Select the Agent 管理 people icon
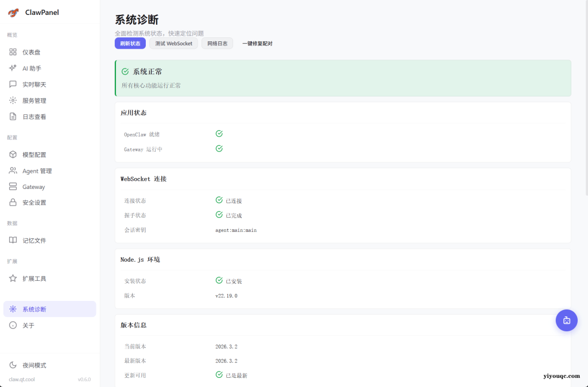The width and height of the screenshot is (588, 387). click(x=13, y=170)
